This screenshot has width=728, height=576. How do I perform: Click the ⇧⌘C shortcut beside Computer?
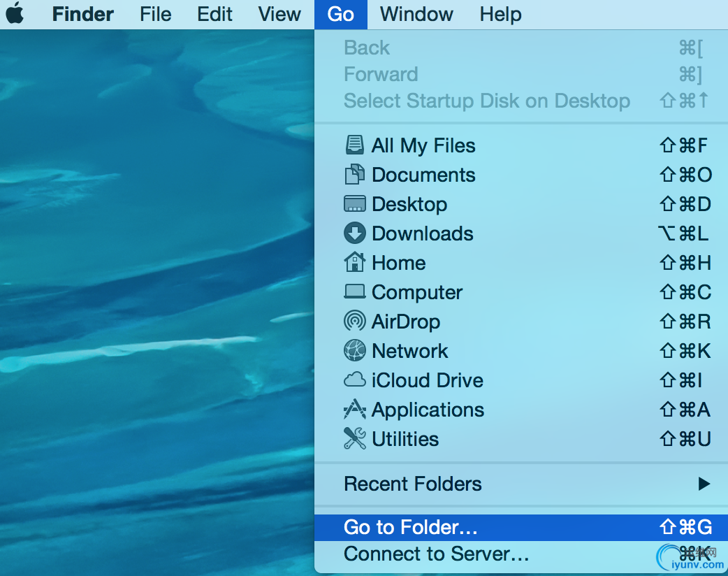[x=685, y=291]
